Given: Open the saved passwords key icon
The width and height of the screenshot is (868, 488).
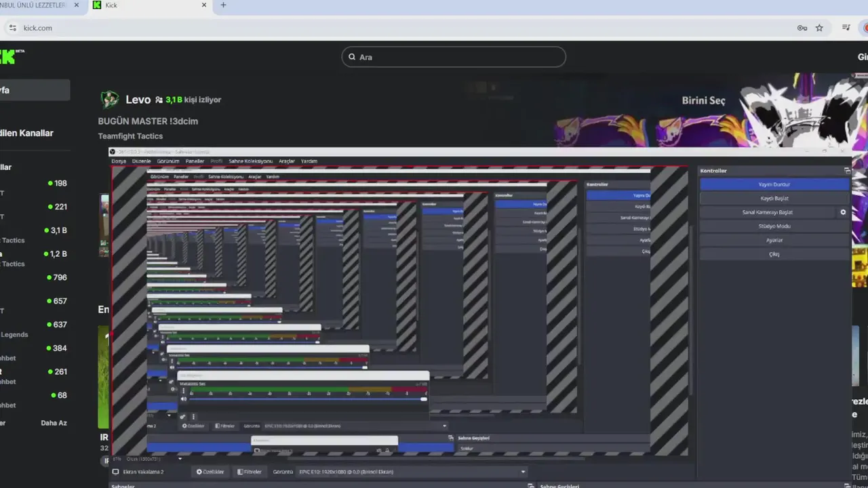Looking at the screenshot, I should click(802, 28).
